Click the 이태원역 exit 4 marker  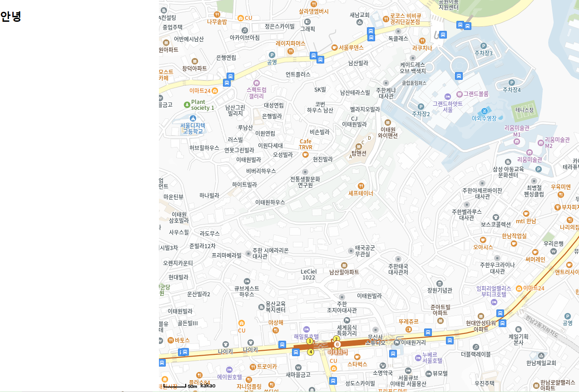pyautogui.click(x=311, y=352)
